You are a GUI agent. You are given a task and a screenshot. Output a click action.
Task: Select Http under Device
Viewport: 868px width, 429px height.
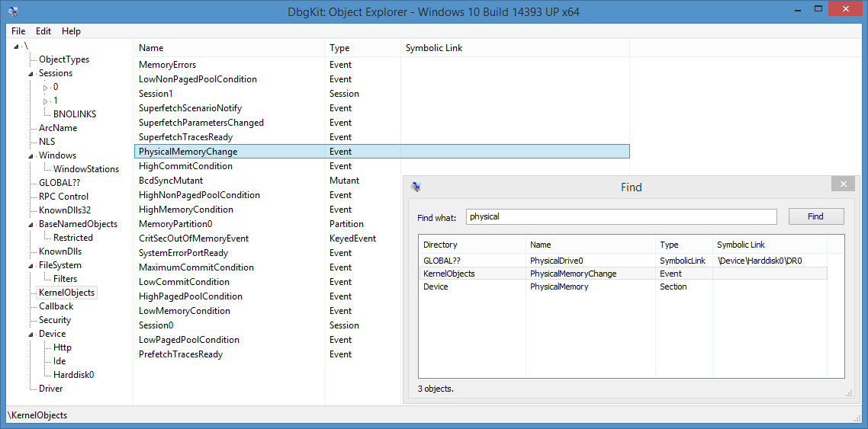63,347
